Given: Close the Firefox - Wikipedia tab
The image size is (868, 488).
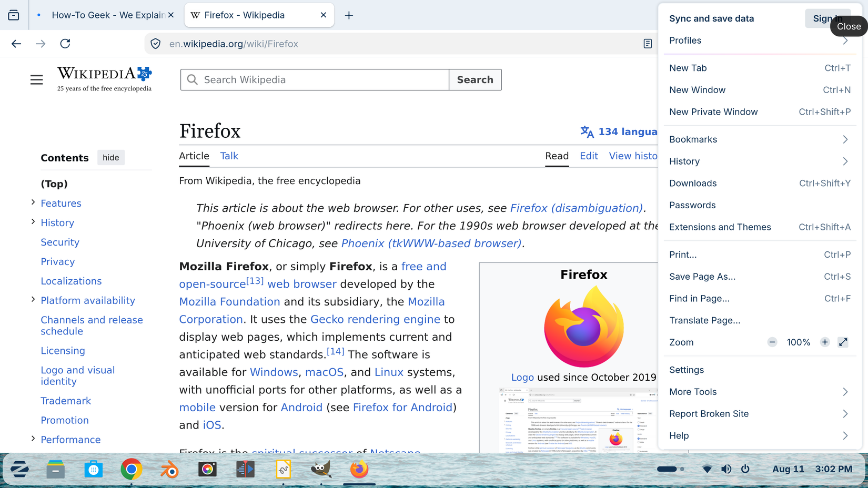Looking at the screenshot, I should pos(324,15).
